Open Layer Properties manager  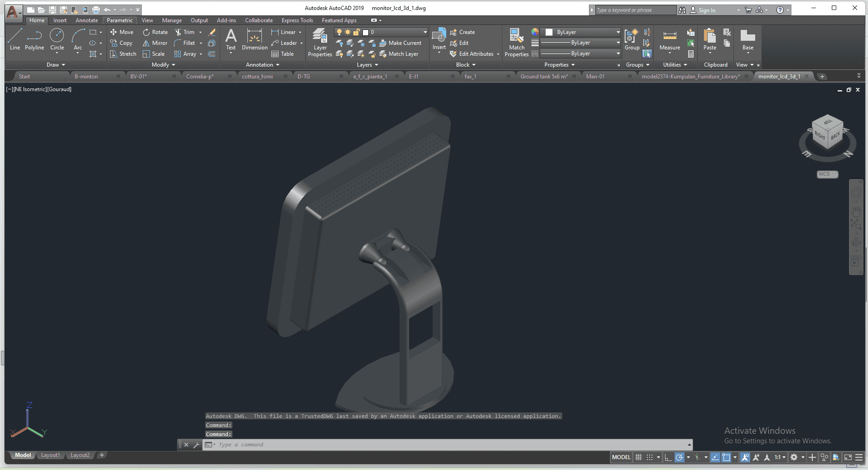[320, 43]
